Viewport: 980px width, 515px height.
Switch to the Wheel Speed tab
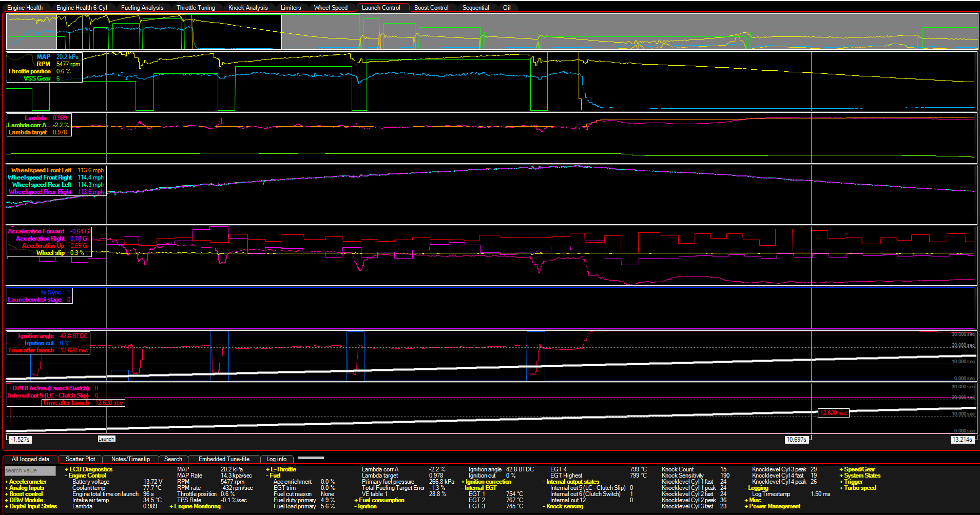tap(331, 8)
